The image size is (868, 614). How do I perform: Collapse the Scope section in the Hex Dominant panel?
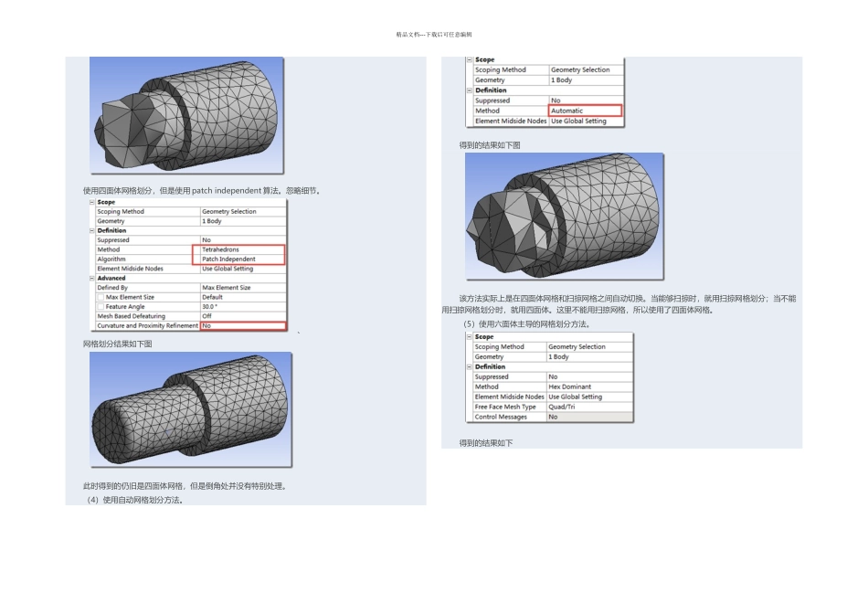470,336
